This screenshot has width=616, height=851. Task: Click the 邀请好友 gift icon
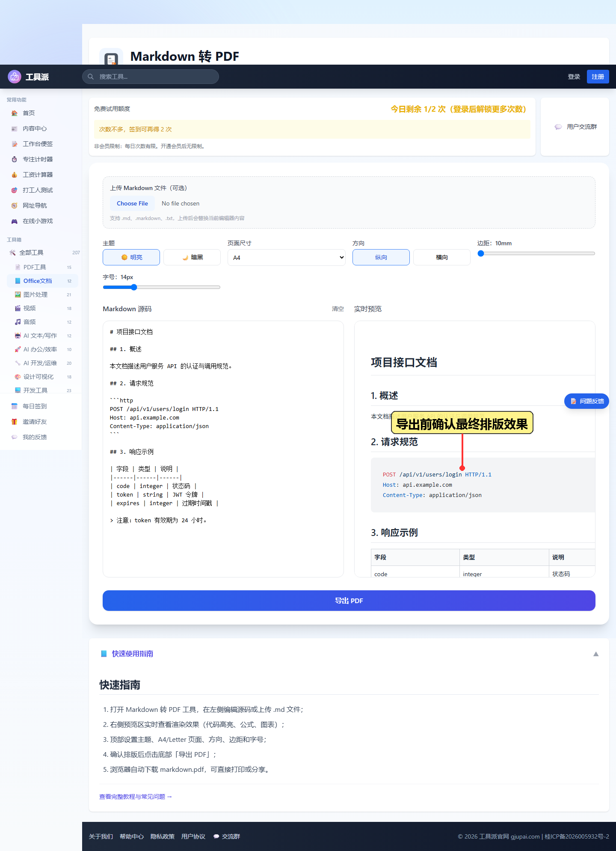coord(15,422)
